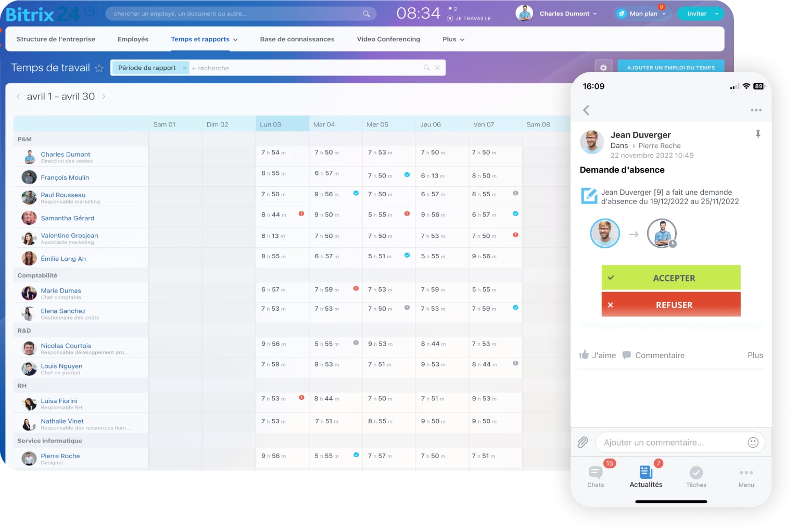The image size is (797, 532).
Task: Remove the Période de rapport filter chip
Action: point(184,68)
